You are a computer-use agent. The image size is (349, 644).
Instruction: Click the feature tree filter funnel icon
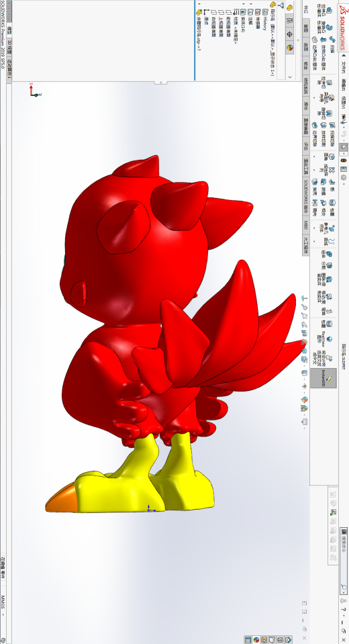click(x=281, y=5)
